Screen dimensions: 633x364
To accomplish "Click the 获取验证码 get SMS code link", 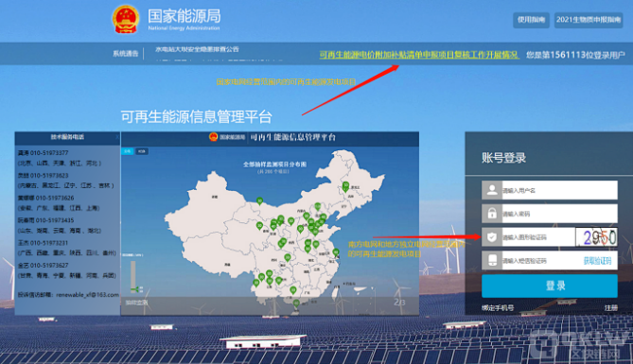I will pos(597,261).
